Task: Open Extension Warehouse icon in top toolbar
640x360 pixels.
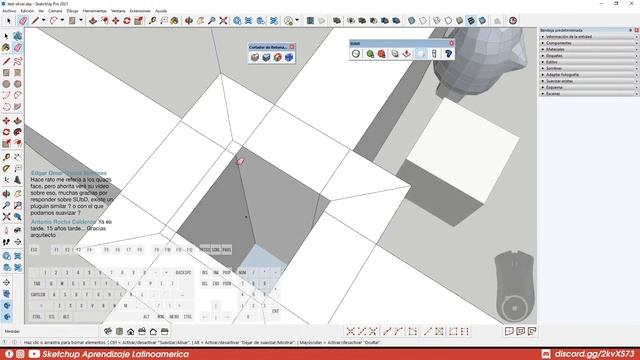Action: tap(274, 20)
